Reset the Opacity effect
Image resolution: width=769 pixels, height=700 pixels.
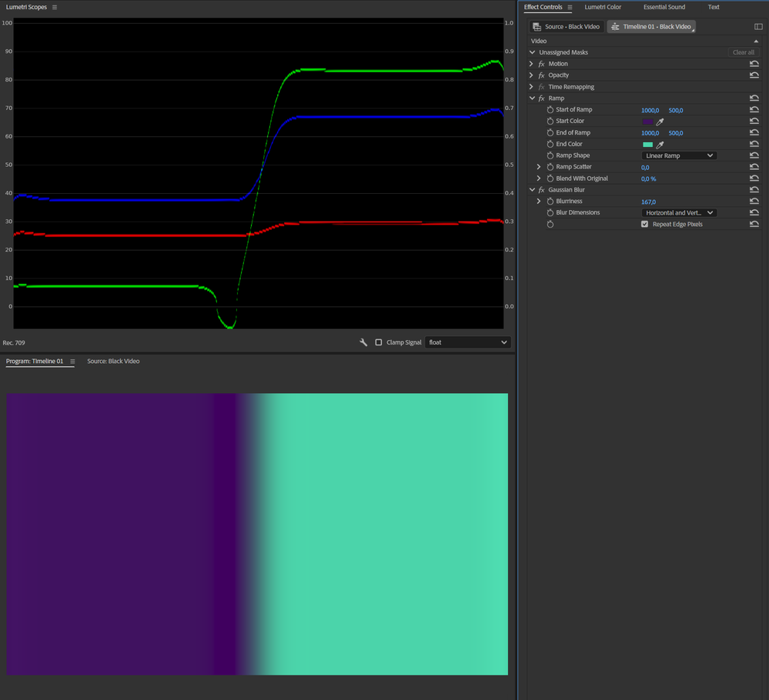tap(754, 75)
